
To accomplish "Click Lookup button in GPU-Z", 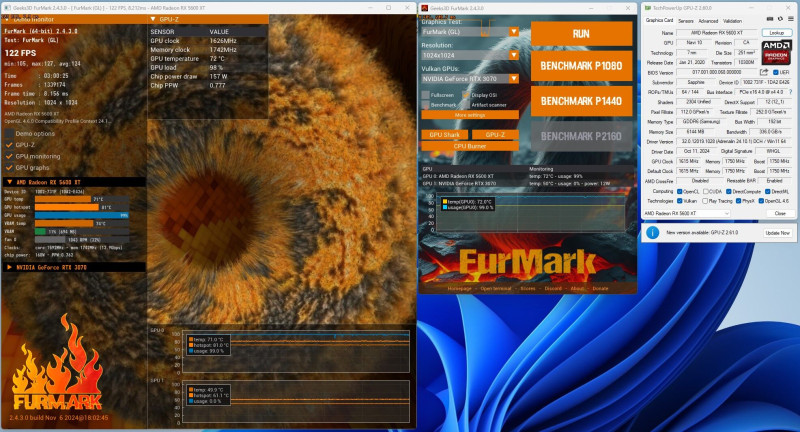I will click(777, 33).
